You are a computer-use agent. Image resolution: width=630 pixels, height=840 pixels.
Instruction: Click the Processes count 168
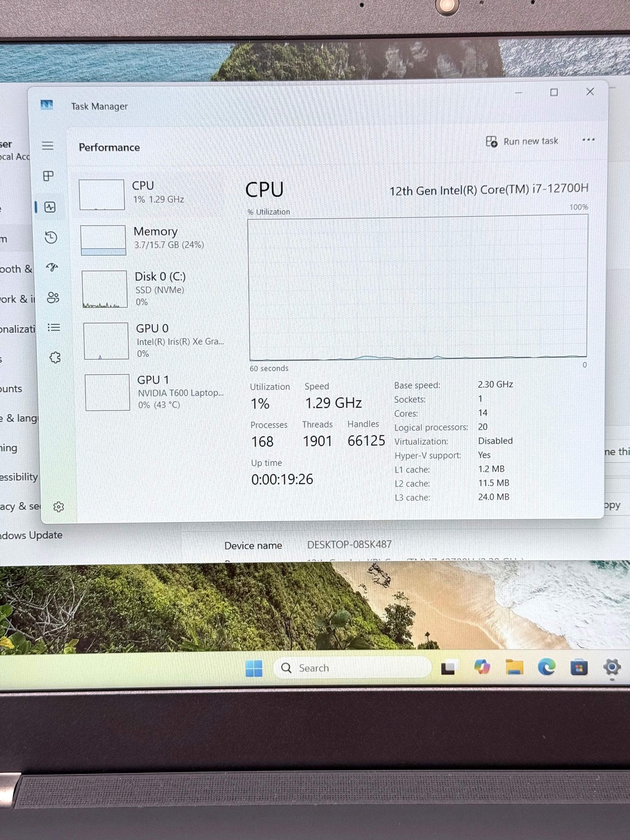pos(262,442)
